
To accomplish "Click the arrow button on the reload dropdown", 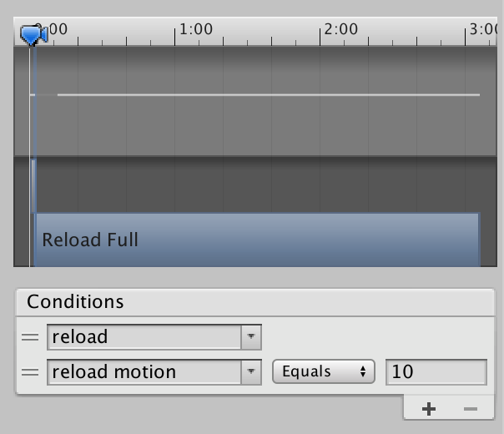I will [x=251, y=337].
